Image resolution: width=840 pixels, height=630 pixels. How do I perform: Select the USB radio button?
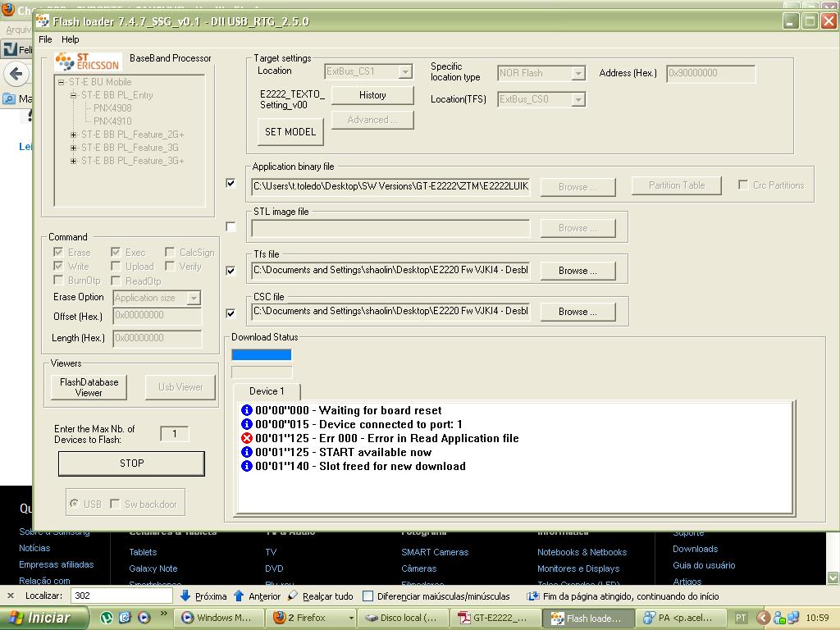click(75, 504)
